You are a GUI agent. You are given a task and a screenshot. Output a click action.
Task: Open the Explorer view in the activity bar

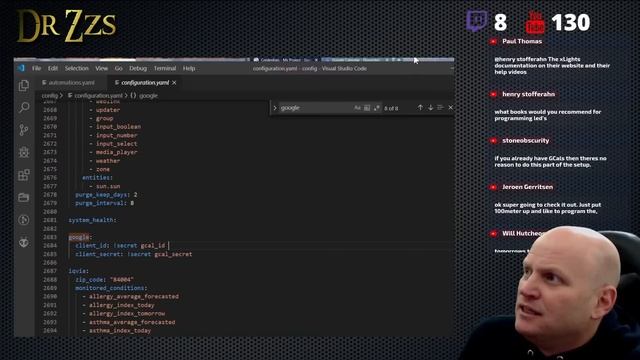coord(24,86)
